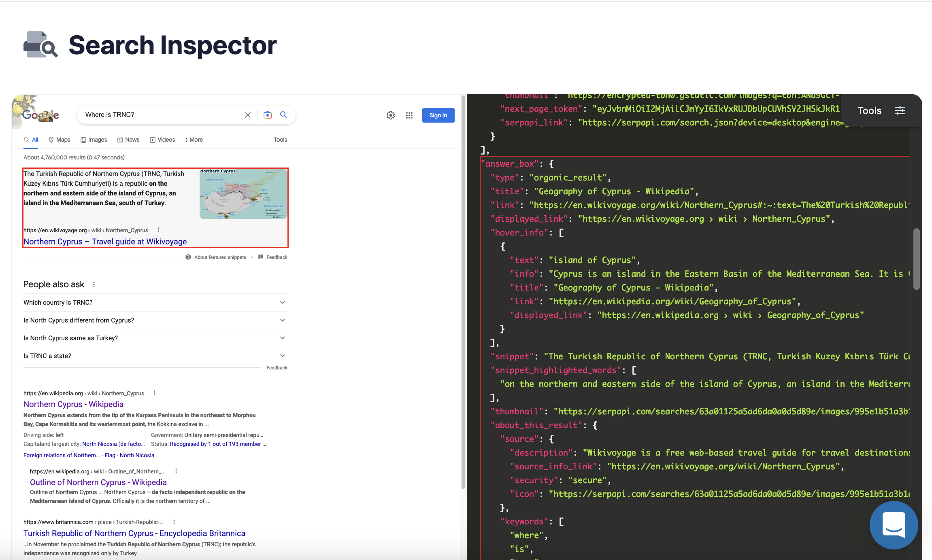Open the Northern Cyprus Wikipedia link

pyautogui.click(x=73, y=404)
